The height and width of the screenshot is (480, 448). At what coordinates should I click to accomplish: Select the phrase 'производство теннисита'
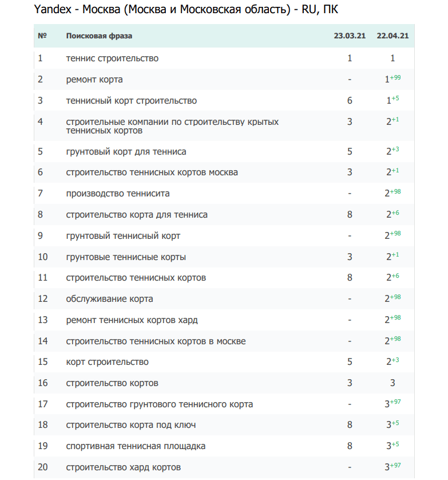(x=118, y=194)
